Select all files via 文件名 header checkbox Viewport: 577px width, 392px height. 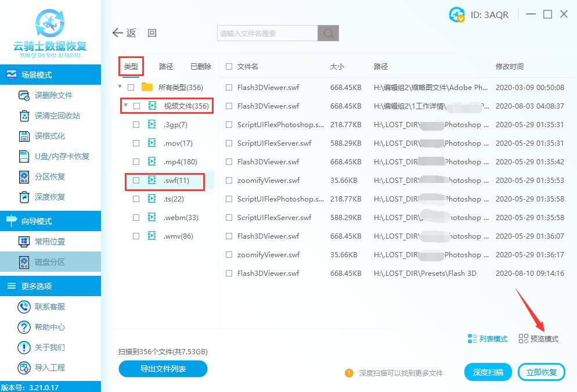coord(229,66)
